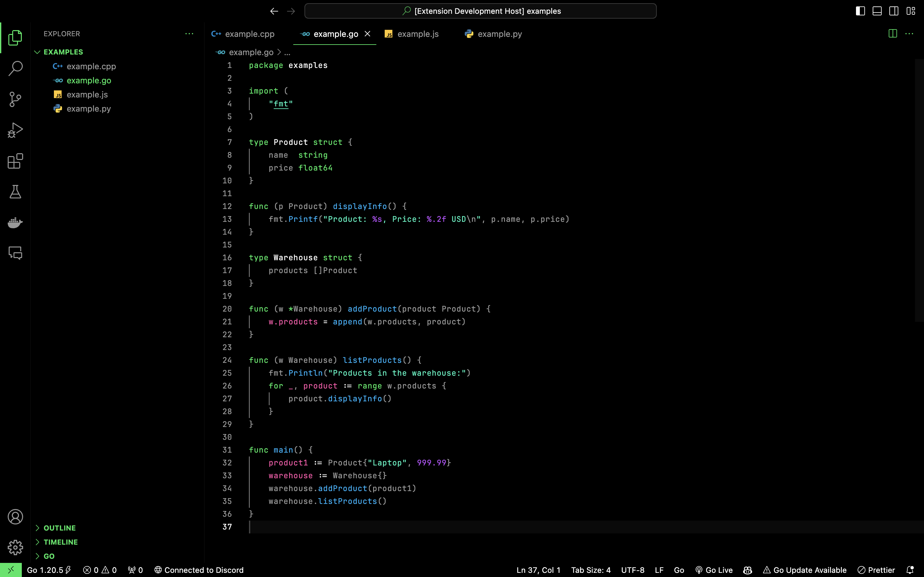Click Go Update Available in status bar
The width and height of the screenshot is (924, 577).
pyautogui.click(x=805, y=570)
